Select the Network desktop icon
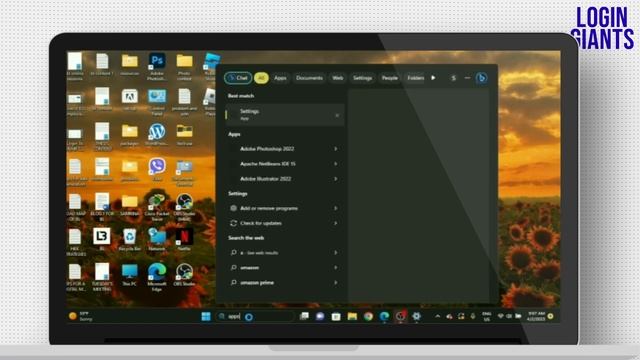The width and height of the screenshot is (640, 360). point(157,240)
